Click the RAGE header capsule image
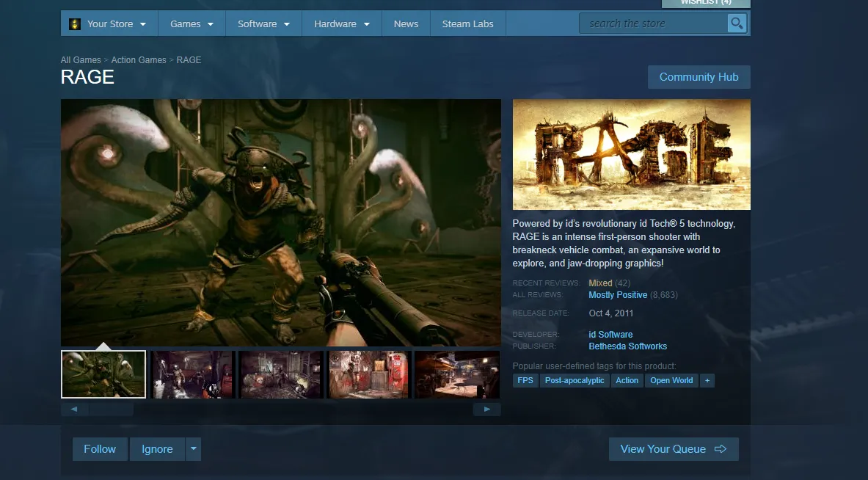This screenshot has height=480, width=868. (x=632, y=154)
